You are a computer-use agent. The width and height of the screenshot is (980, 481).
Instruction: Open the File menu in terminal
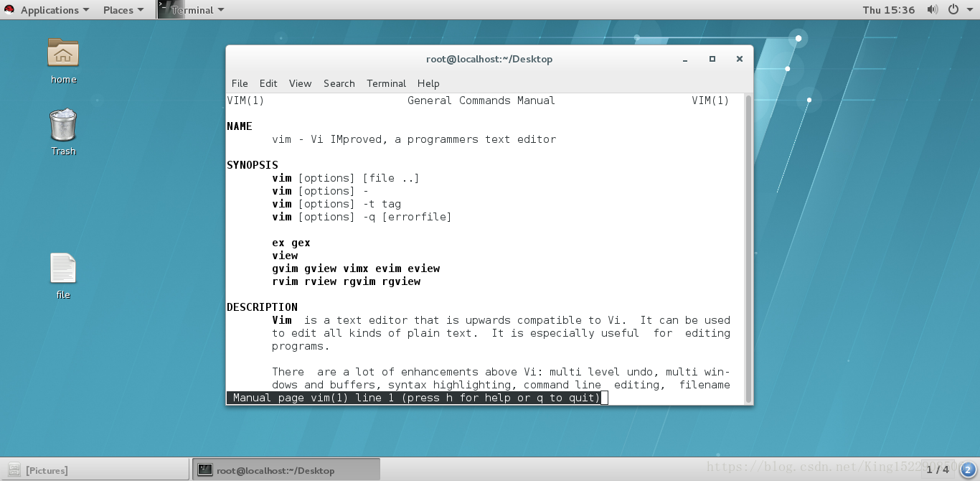[240, 83]
